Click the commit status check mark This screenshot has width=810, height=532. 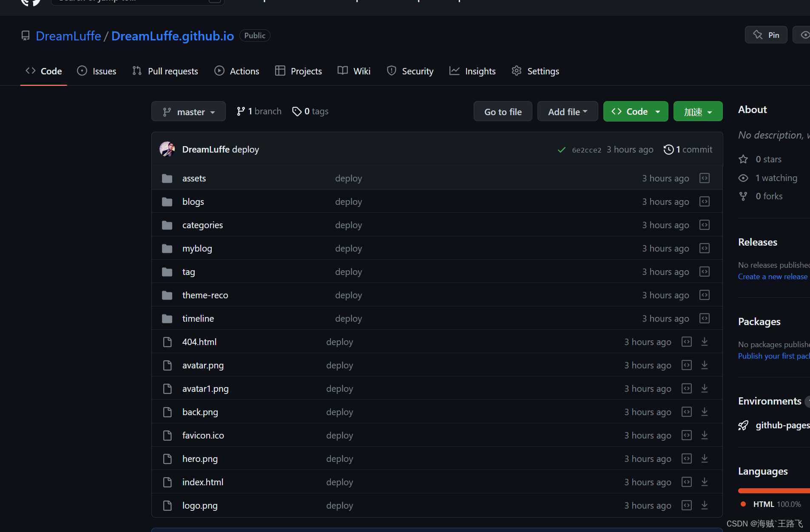click(x=562, y=150)
